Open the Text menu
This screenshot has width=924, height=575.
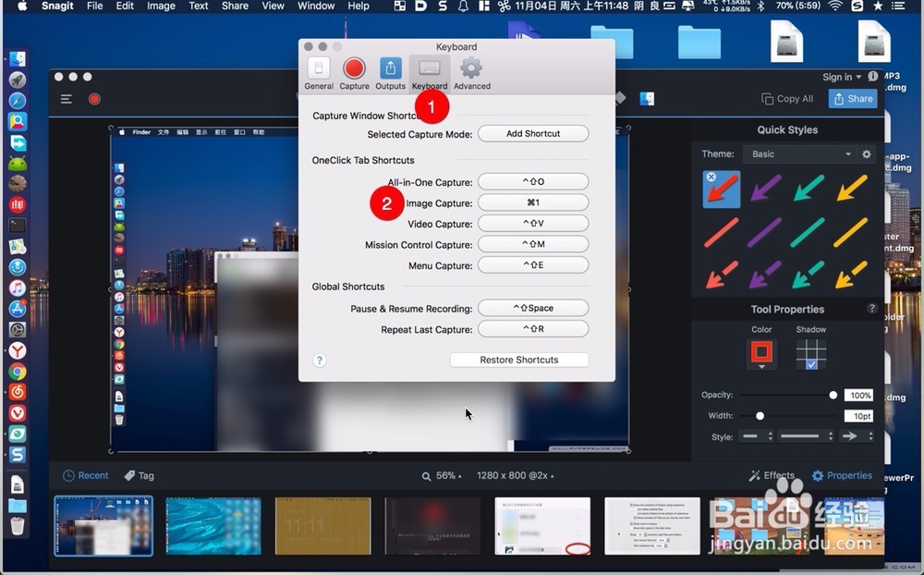198,6
